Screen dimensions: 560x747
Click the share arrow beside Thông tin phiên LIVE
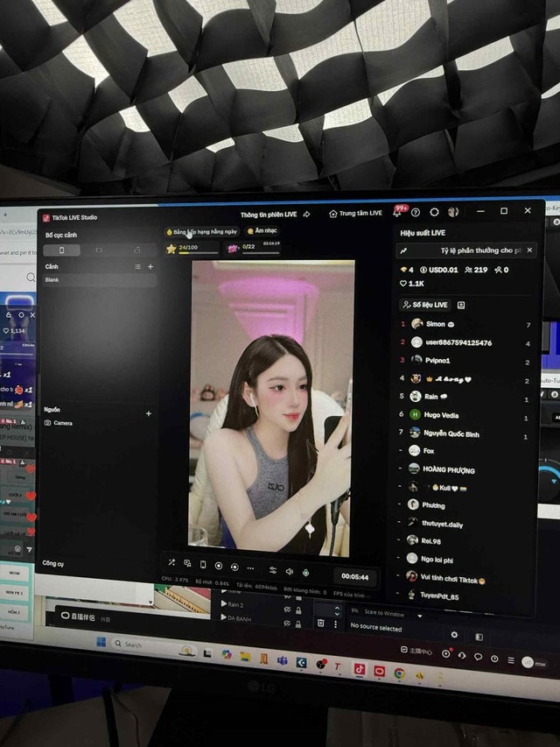pyautogui.click(x=306, y=215)
